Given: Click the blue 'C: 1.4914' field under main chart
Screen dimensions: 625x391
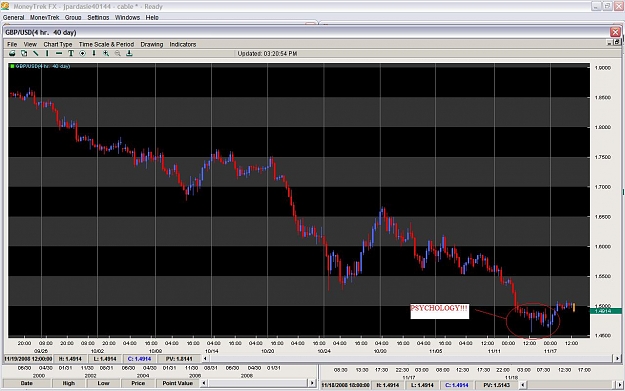Looking at the screenshot, I should pos(139,359).
